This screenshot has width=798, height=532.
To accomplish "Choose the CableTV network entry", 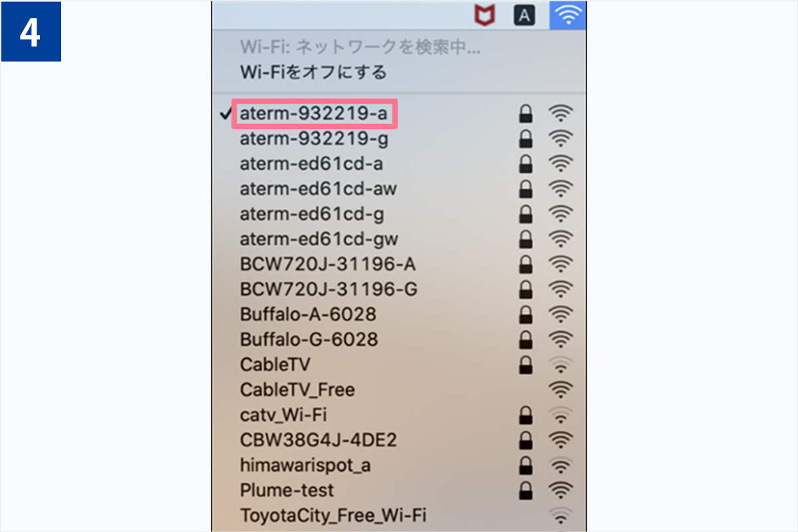I will click(x=399, y=364).
